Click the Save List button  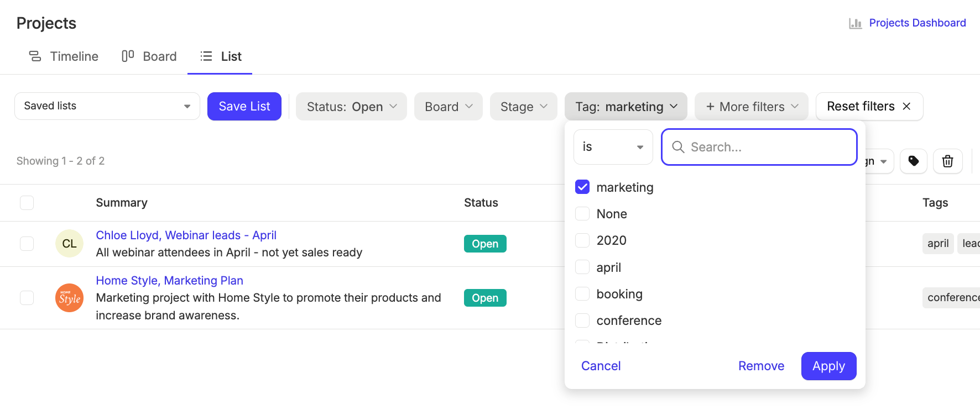tap(244, 106)
